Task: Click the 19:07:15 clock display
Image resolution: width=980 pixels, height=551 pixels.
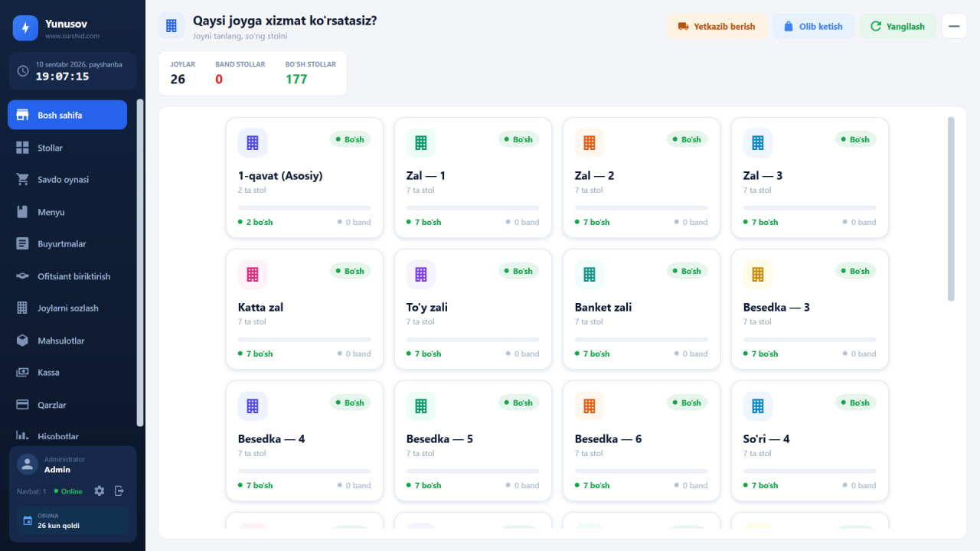Action: (62, 77)
